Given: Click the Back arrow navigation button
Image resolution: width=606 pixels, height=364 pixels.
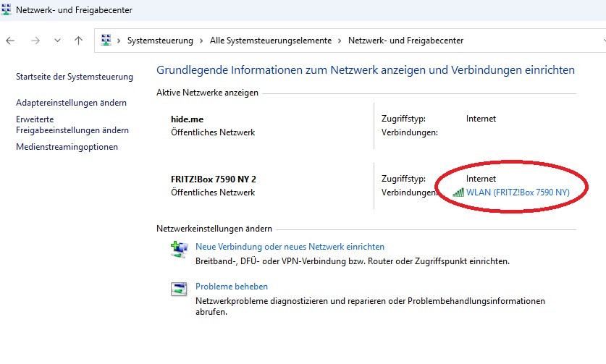Looking at the screenshot, I should 10,41.
